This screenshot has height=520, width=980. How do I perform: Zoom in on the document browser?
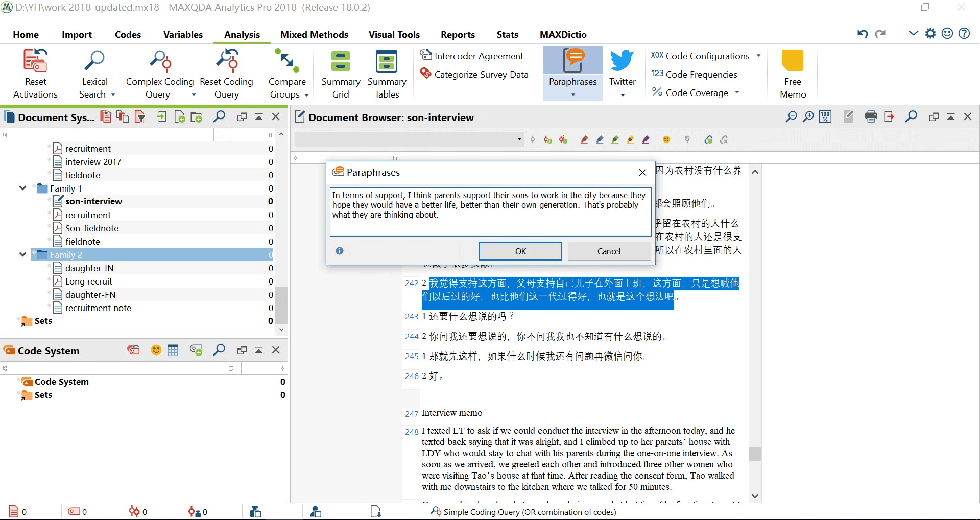(x=808, y=117)
